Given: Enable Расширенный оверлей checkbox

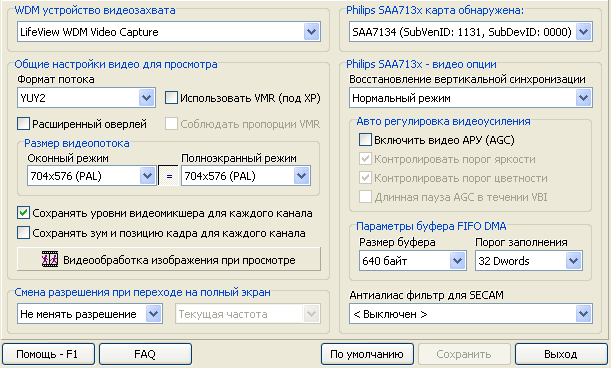Looking at the screenshot, I should tap(23, 124).
